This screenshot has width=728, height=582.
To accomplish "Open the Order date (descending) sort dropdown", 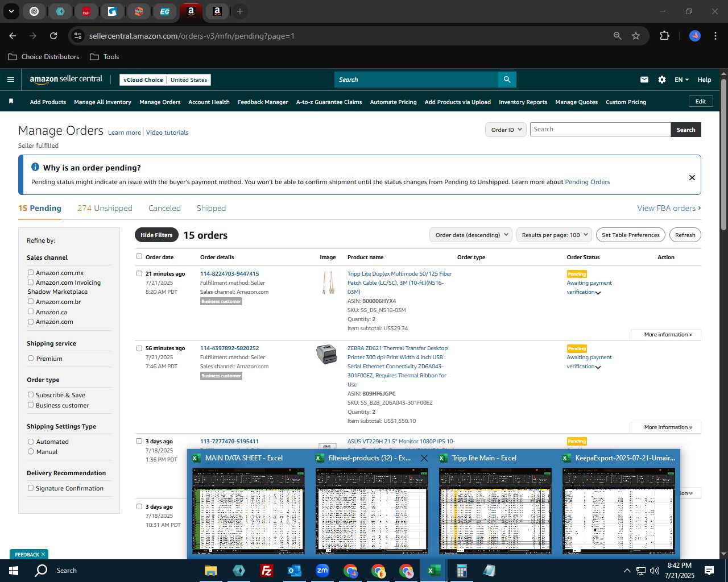I will (x=470, y=235).
